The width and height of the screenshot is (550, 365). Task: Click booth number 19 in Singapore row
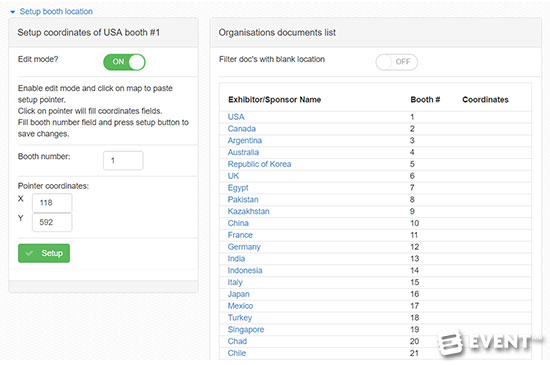click(x=415, y=330)
